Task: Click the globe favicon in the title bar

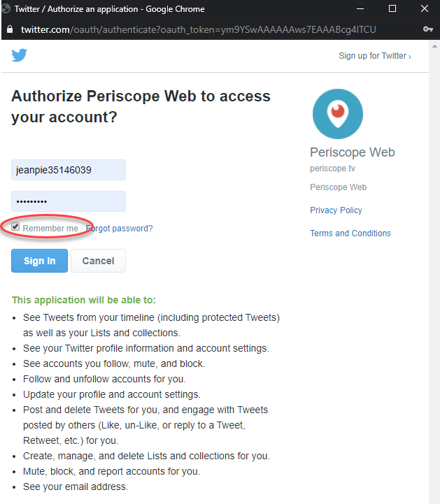Action: [6, 8]
